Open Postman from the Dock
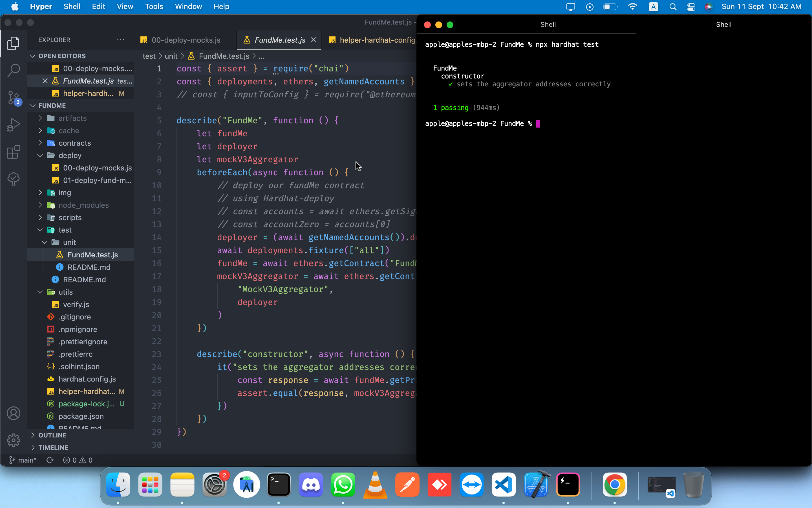The width and height of the screenshot is (812, 508). pyautogui.click(x=407, y=485)
